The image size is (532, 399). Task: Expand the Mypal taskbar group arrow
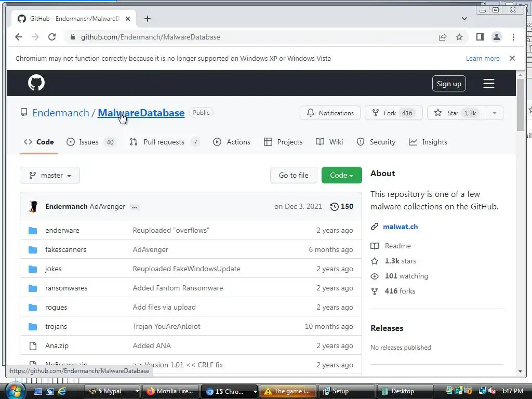point(137,391)
